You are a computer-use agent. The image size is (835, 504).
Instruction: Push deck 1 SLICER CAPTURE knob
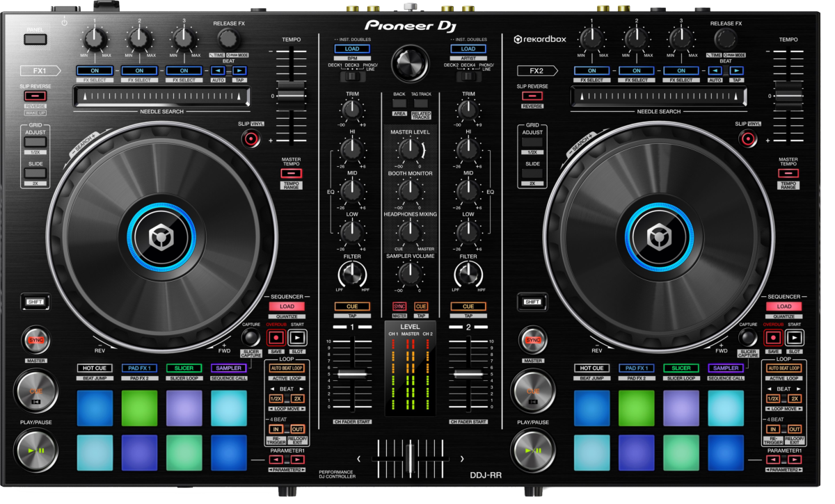[x=251, y=338]
